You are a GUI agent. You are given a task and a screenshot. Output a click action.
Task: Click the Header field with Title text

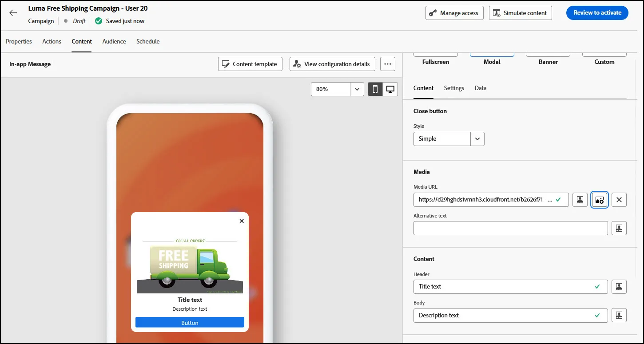(510, 287)
